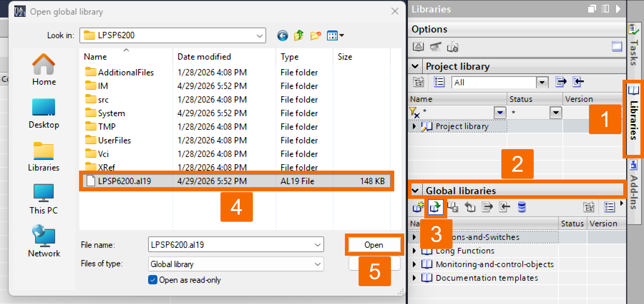Open Libraries location in dialog places bar
Image resolution: width=644 pixels, height=304 pixels.
click(44, 157)
